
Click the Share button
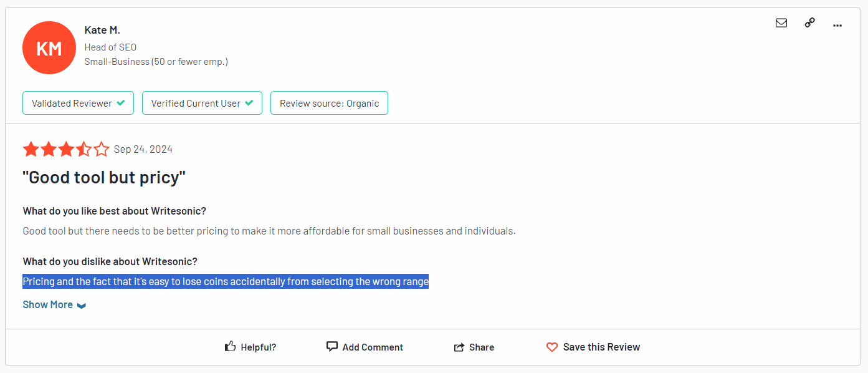click(474, 347)
